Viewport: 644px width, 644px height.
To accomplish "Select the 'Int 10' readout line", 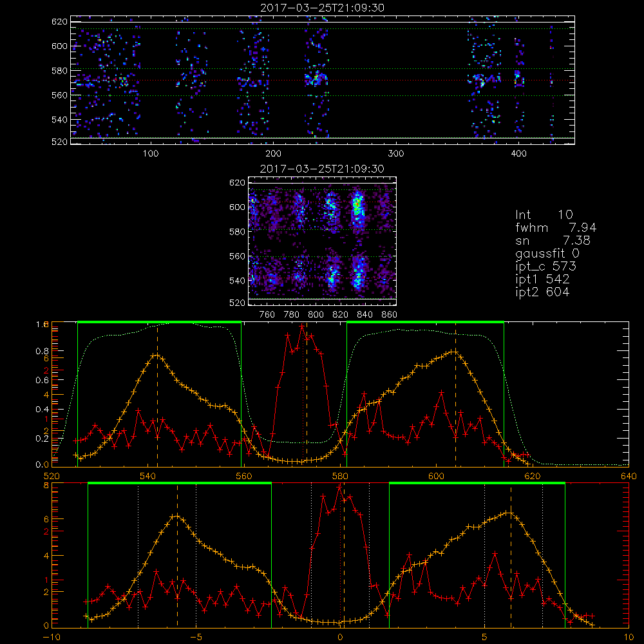I will coord(544,214).
